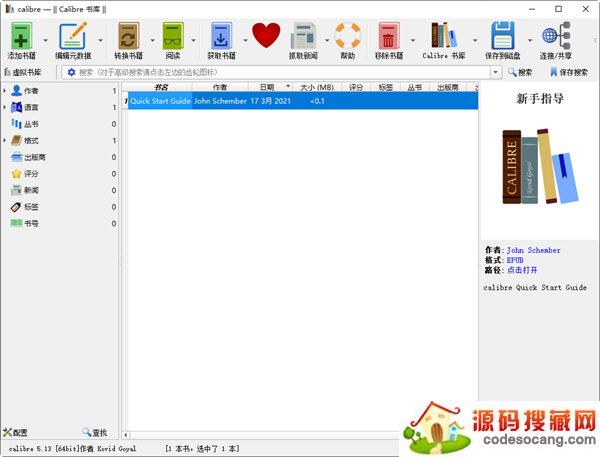Screen dimensions: 600x457
Task: Sort by Size (大小 MB) column header
Action: [316, 87]
